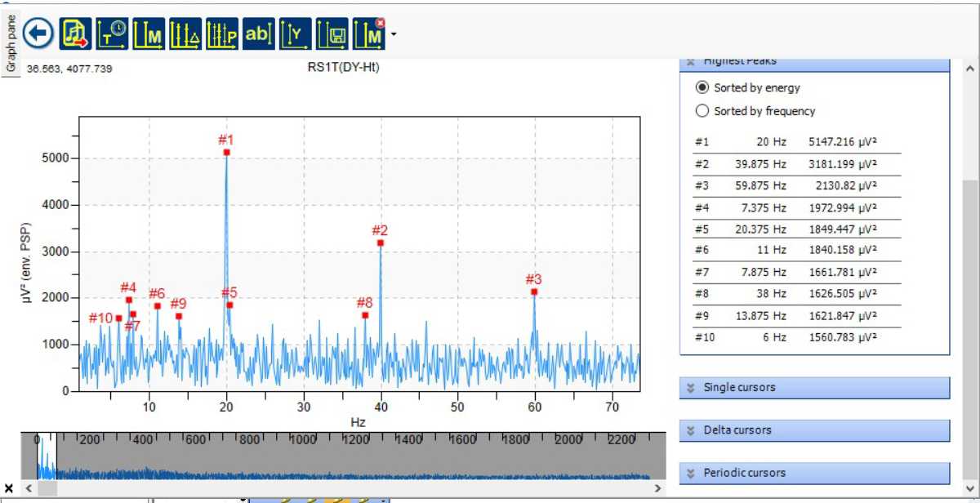Viewport: 980px width, 503px height.
Task: Click the overview spectrum zoom window near 0
Action: point(47,456)
